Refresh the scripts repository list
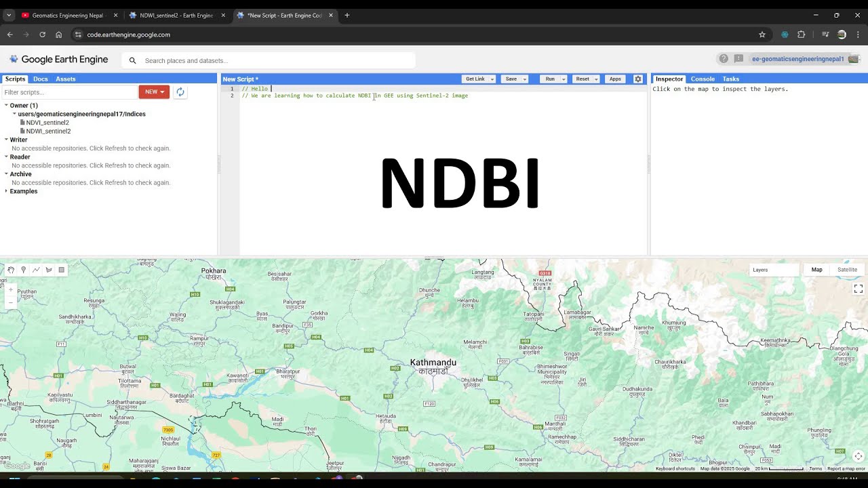The width and height of the screenshot is (868, 488). coord(180,92)
